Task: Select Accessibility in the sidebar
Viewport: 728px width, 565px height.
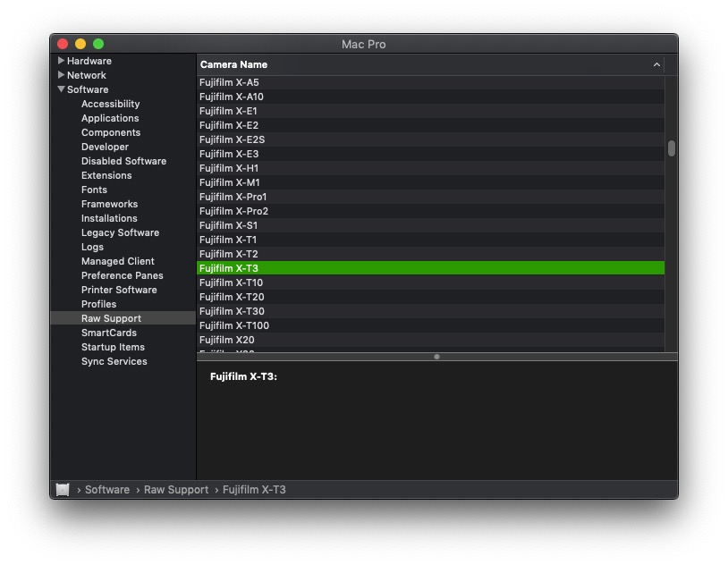Action: click(111, 104)
